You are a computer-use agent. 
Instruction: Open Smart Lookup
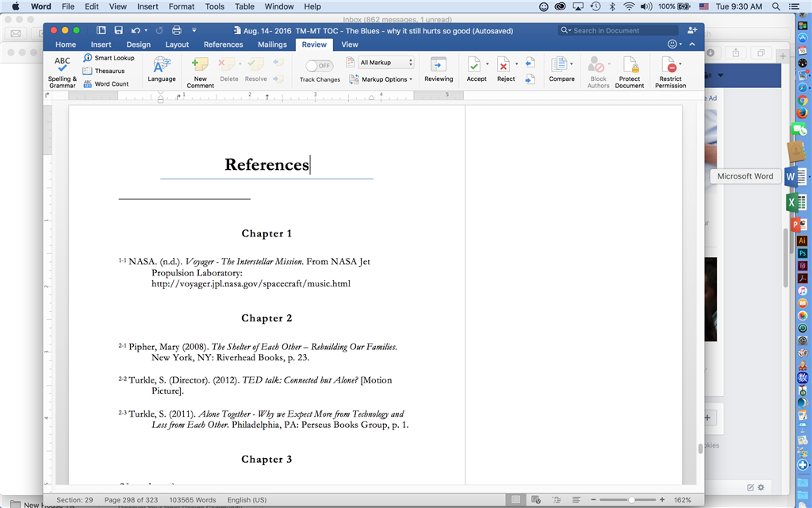[x=109, y=58]
